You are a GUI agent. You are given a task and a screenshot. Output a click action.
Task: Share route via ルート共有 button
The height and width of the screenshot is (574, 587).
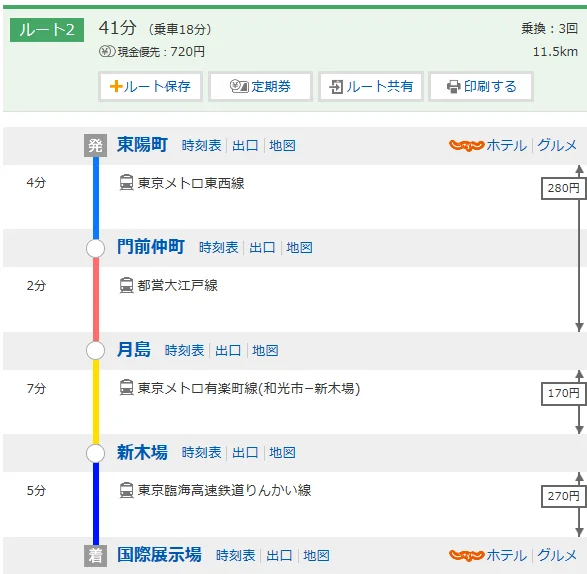pos(371,86)
